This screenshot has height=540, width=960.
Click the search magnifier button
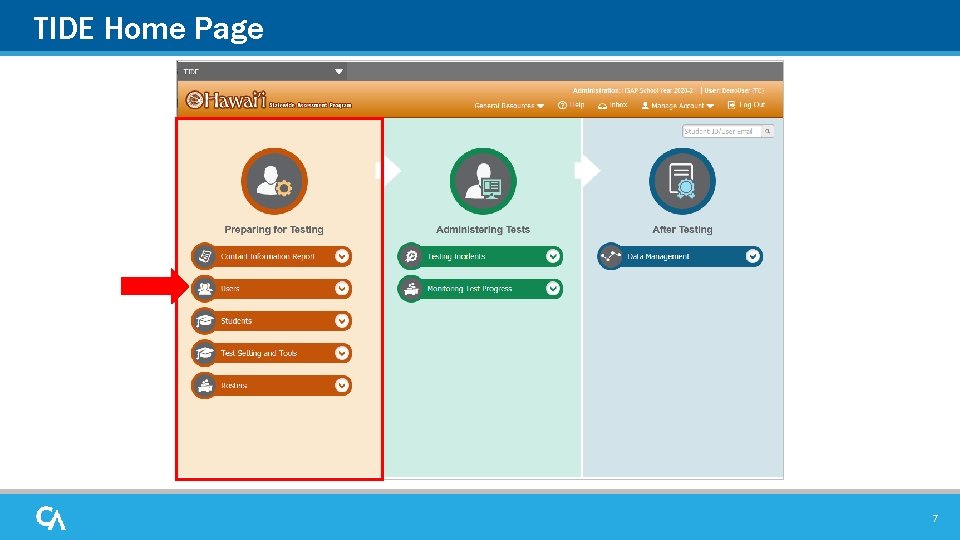pos(767,131)
